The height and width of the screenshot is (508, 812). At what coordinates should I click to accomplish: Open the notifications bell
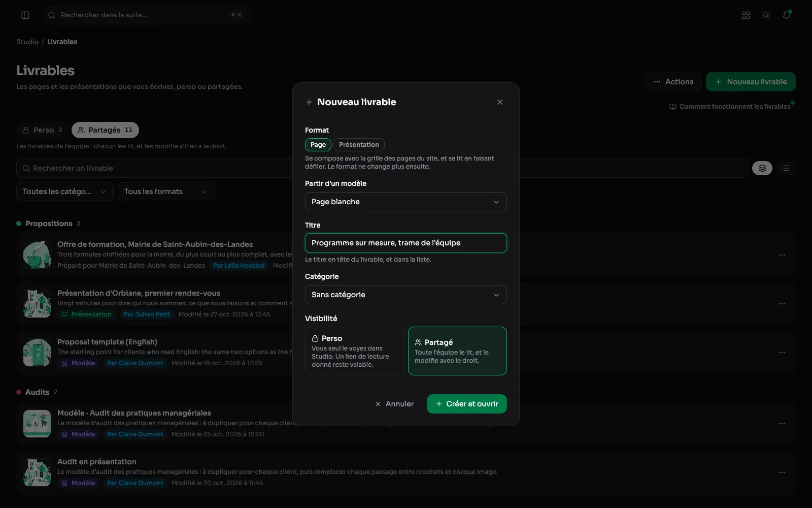pos(787,15)
